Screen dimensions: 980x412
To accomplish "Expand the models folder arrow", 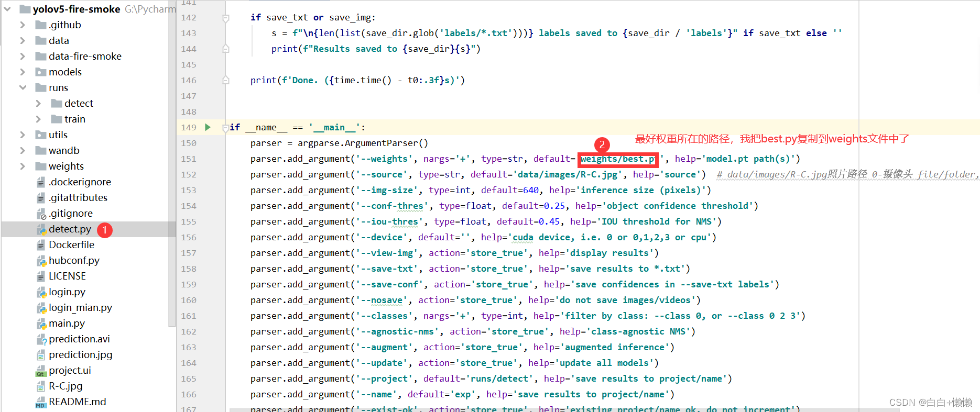I will pyautogui.click(x=23, y=72).
